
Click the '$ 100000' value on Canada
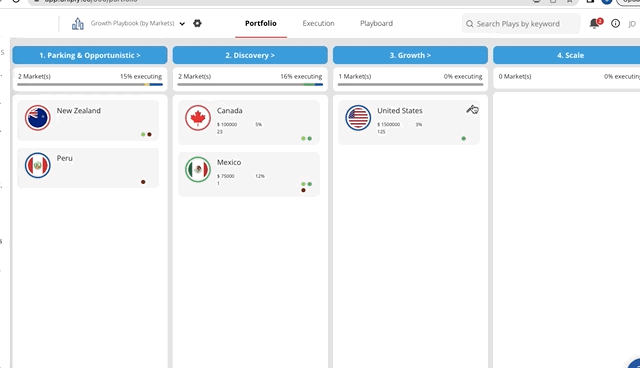click(x=227, y=124)
